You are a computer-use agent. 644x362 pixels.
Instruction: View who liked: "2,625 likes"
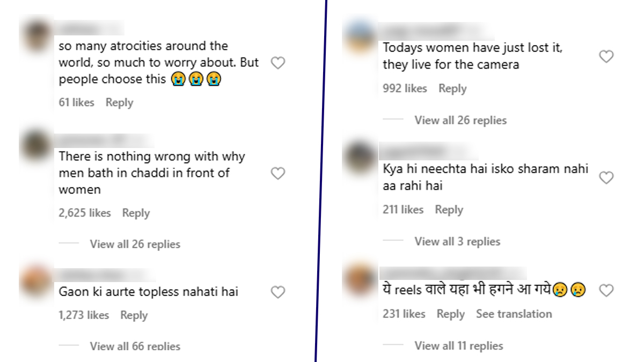point(85,213)
